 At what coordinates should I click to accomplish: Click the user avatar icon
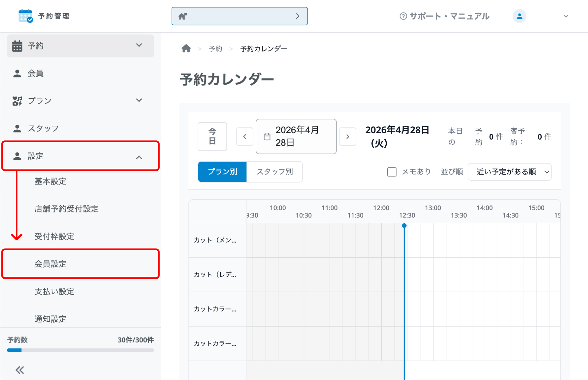pos(519,16)
